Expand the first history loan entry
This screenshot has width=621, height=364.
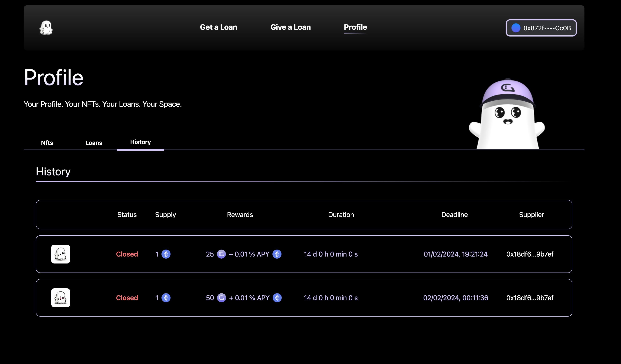[304, 254]
